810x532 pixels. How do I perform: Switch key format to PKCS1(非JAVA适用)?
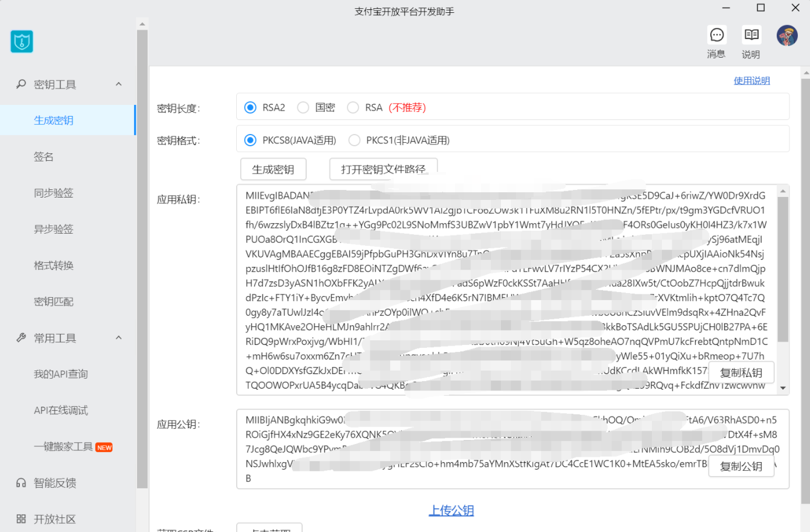(355, 140)
